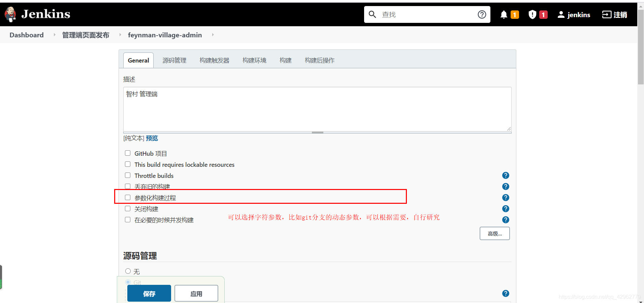Enable the GitHub 项目 checkbox
644x303 pixels.
[x=128, y=153]
